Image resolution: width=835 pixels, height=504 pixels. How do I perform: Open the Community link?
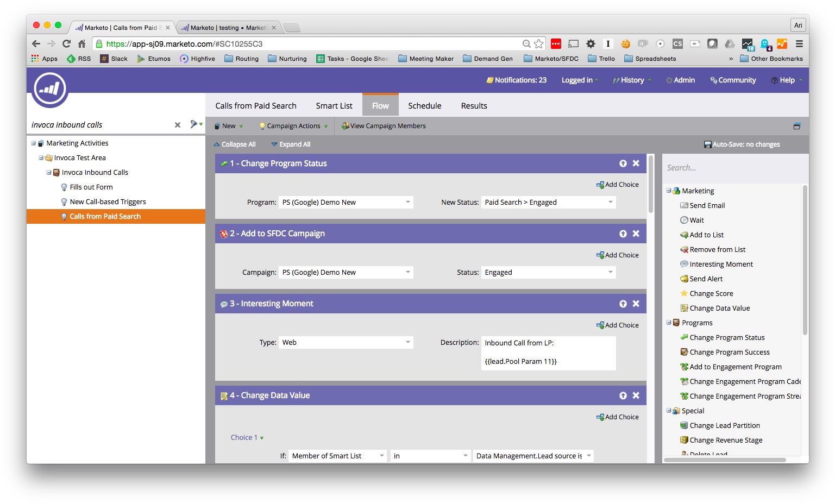pyautogui.click(x=733, y=80)
